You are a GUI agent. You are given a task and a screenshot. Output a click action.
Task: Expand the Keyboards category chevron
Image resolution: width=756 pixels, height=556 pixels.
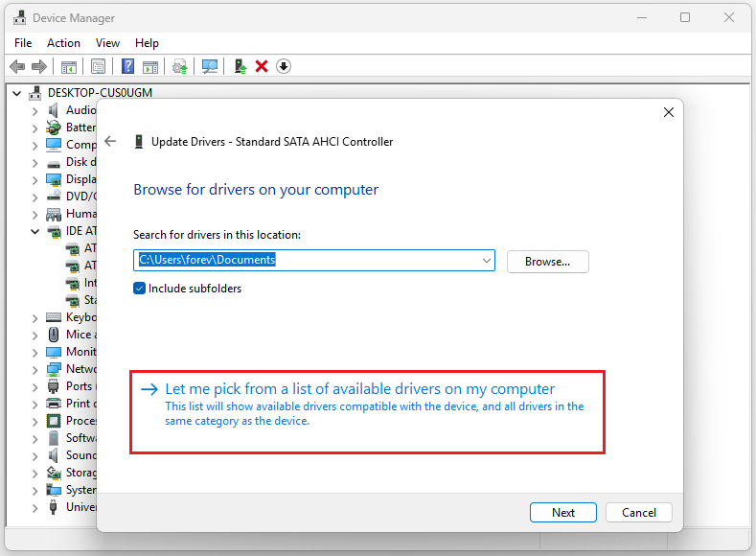pos(34,318)
